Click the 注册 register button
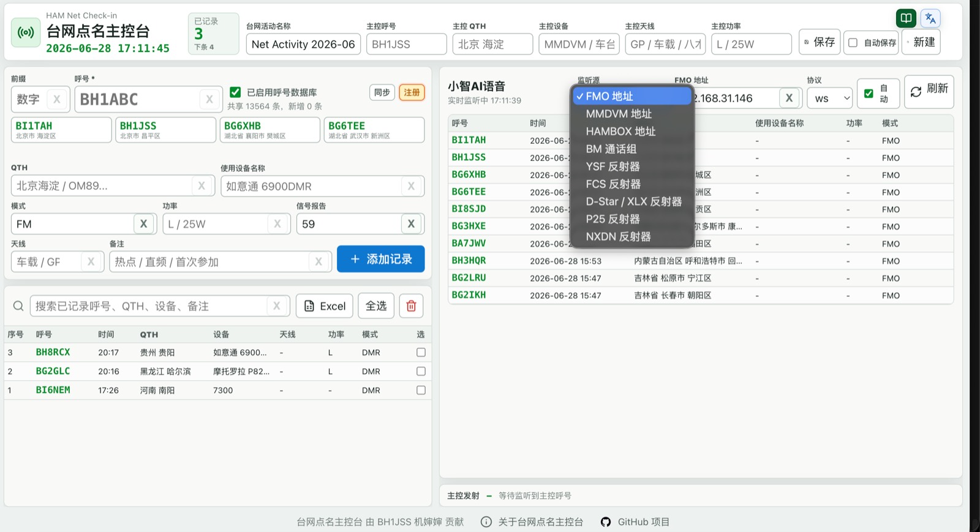 pyautogui.click(x=412, y=92)
